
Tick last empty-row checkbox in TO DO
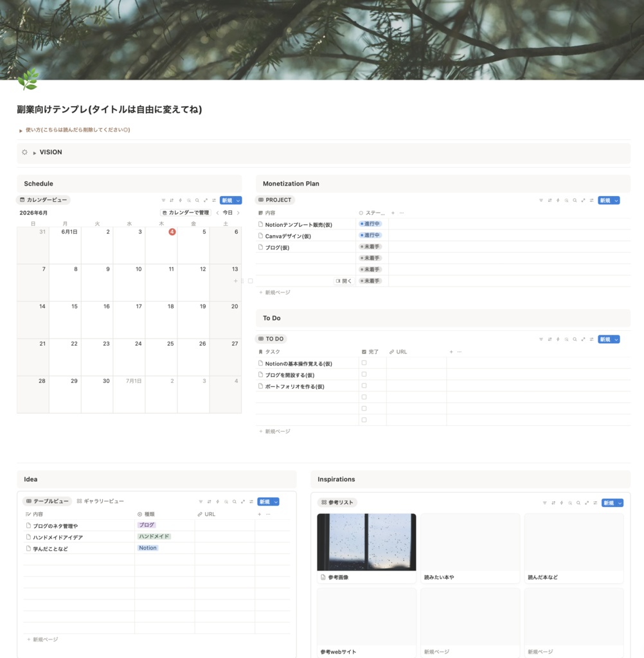click(364, 420)
